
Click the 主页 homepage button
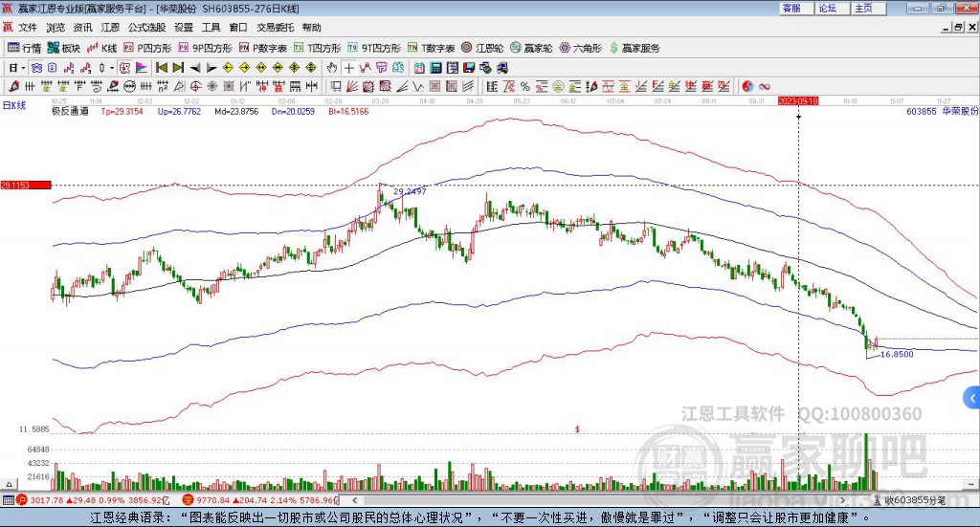(868, 8)
